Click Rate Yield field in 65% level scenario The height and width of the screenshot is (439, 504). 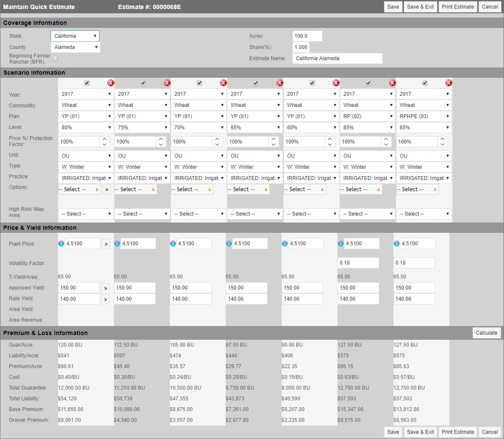(246, 299)
